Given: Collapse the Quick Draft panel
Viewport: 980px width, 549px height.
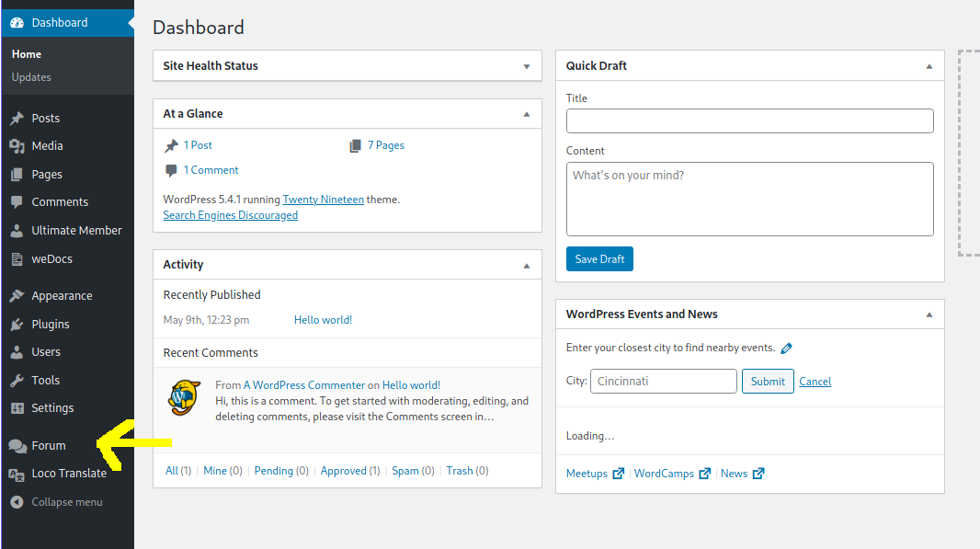Looking at the screenshot, I should click(929, 66).
